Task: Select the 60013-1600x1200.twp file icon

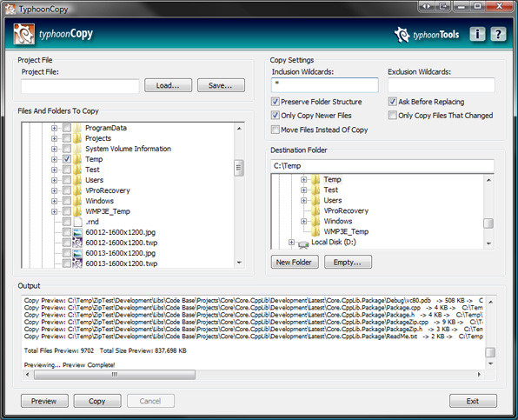Action: click(x=77, y=263)
